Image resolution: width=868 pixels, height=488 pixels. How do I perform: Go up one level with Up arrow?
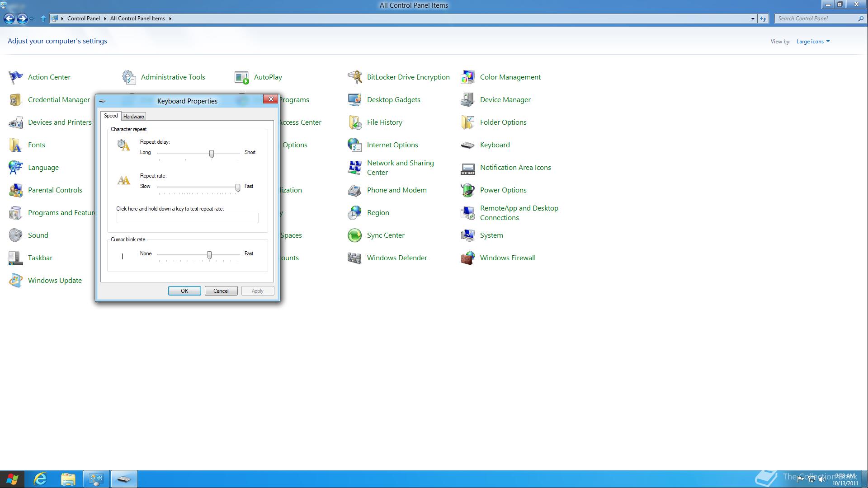pos(43,19)
